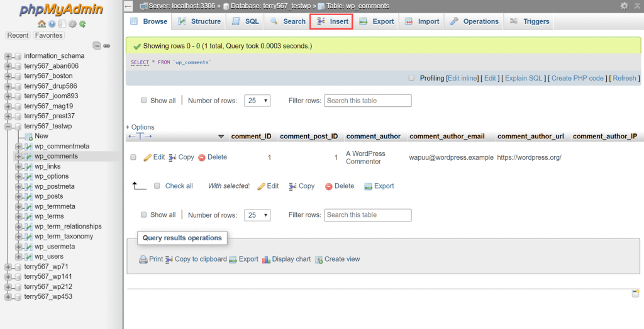Enable the Profiling checkbox
This screenshot has width=644, height=329.
pos(412,78)
